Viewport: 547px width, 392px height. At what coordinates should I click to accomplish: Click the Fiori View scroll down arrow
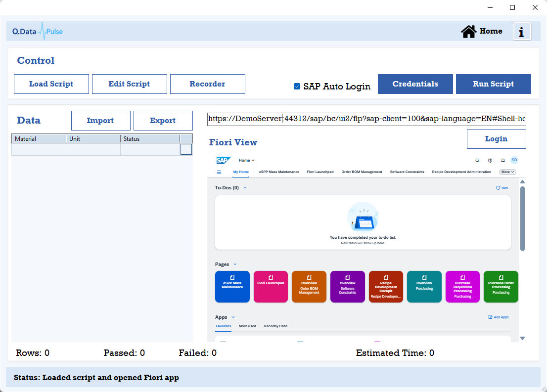click(x=522, y=338)
